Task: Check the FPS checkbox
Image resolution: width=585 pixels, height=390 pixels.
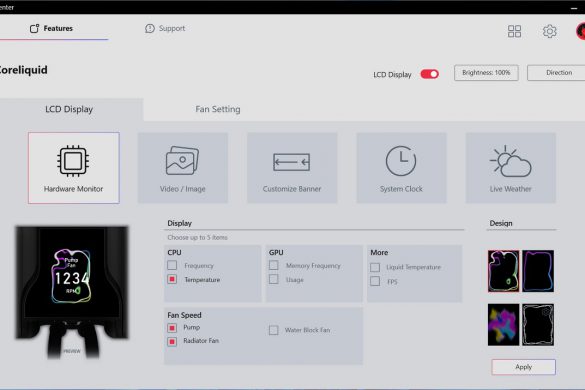Action: pyautogui.click(x=375, y=281)
